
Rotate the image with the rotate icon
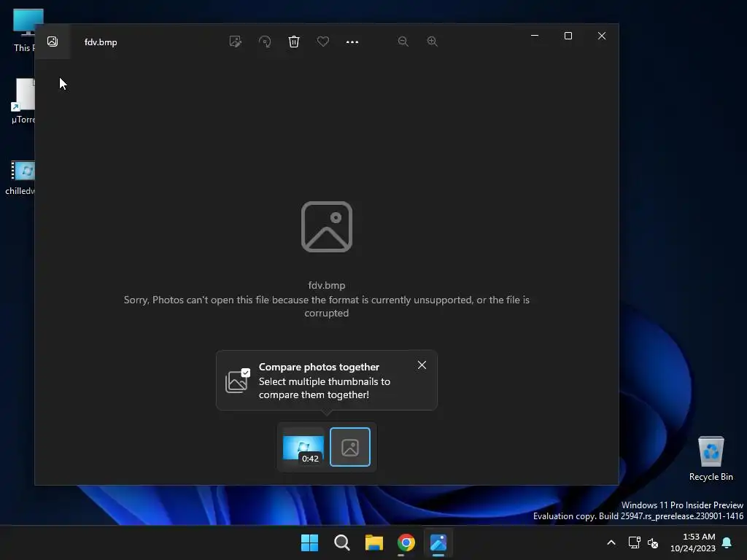pyautogui.click(x=265, y=42)
